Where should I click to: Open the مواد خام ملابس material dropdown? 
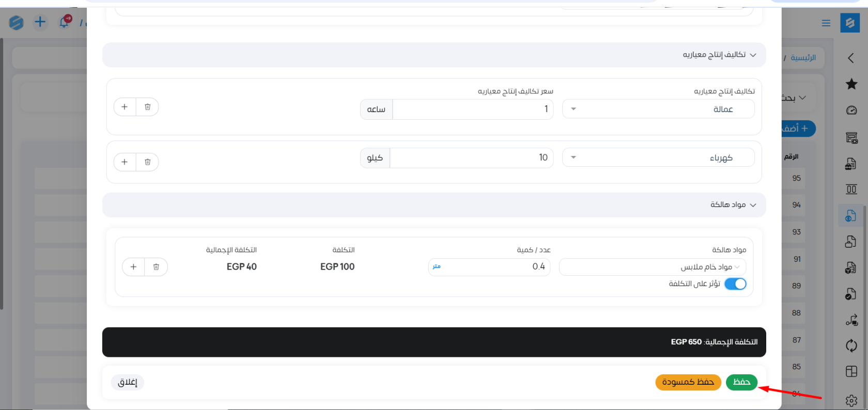tap(652, 267)
